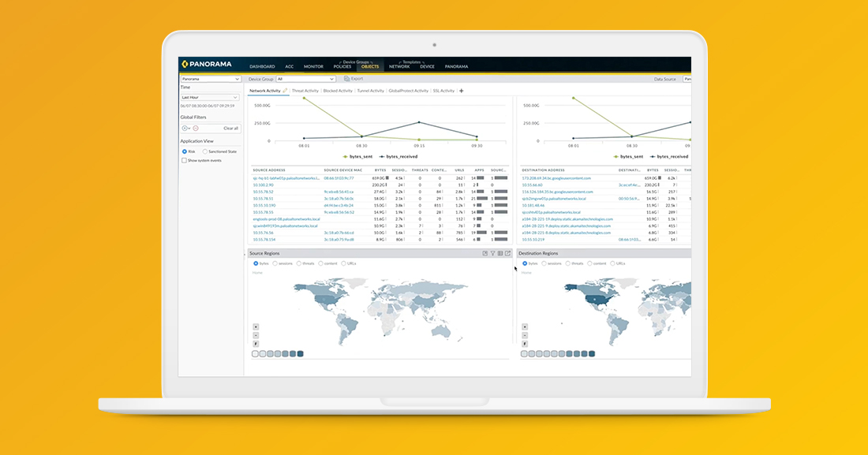Zoom in on the Source Regions map

[256, 326]
